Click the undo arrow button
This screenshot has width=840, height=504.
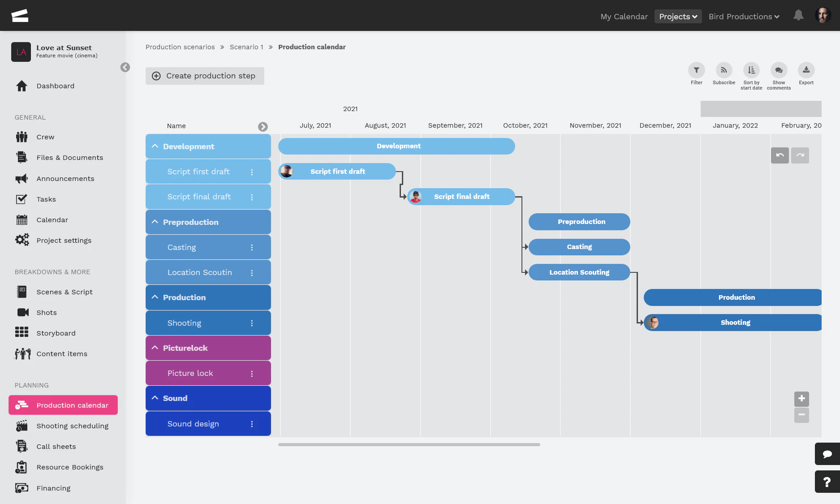coord(780,155)
